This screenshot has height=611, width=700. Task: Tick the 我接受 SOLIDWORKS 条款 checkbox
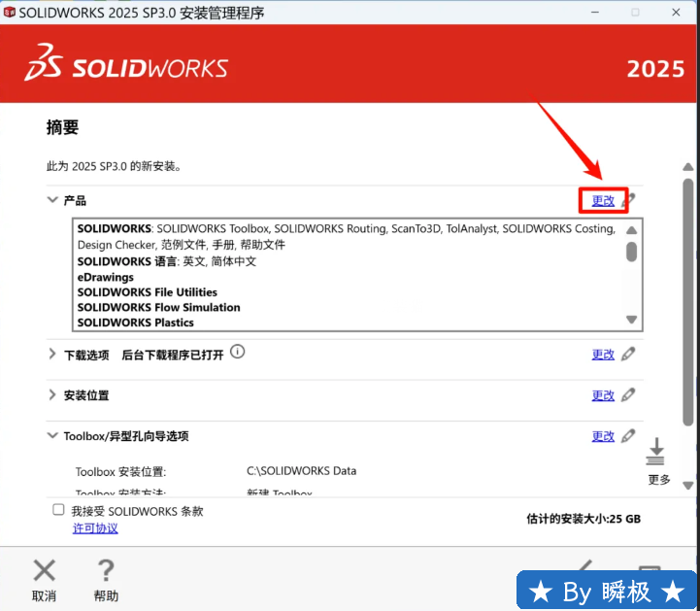coord(58,510)
